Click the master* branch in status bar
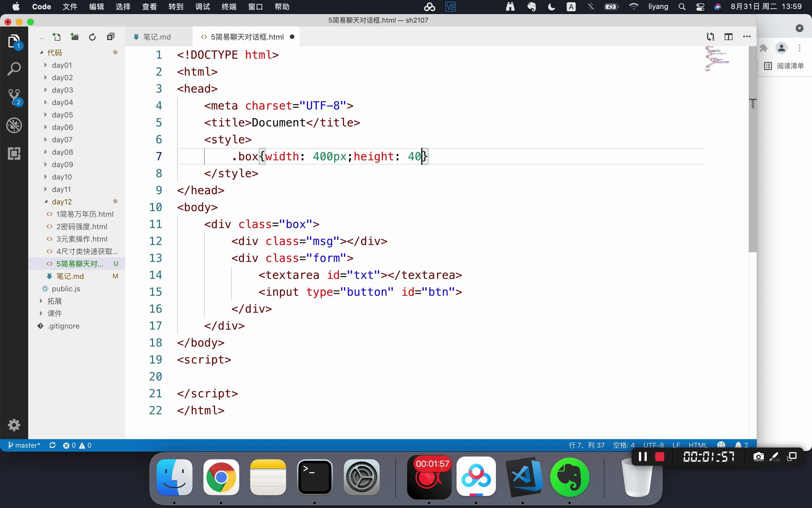This screenshot has width=812, height=508. pos(24,445)
